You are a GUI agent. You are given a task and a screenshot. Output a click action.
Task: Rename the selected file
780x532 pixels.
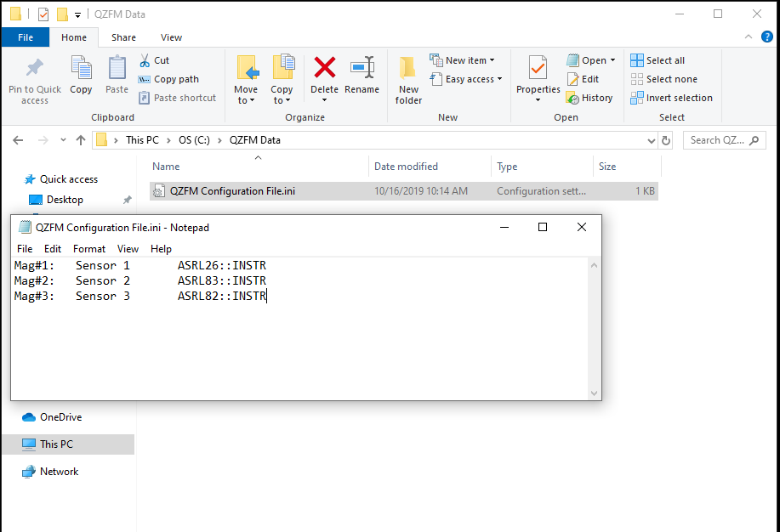[x=362, y=76]
